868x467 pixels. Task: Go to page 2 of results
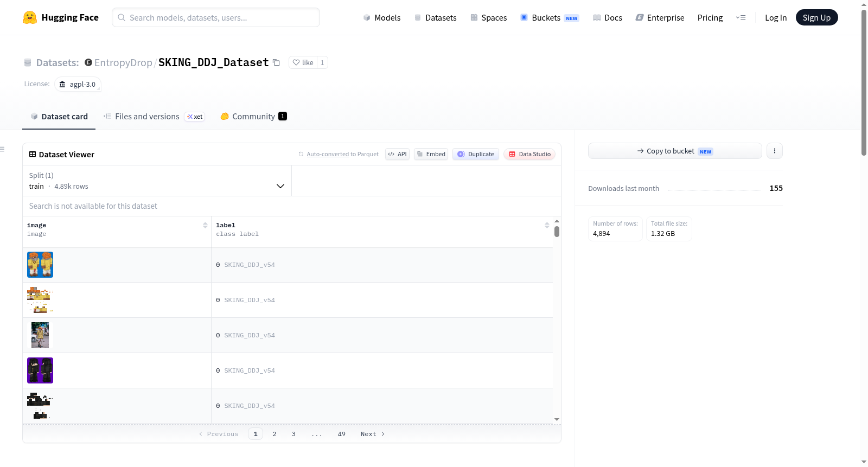click(275, 434)
